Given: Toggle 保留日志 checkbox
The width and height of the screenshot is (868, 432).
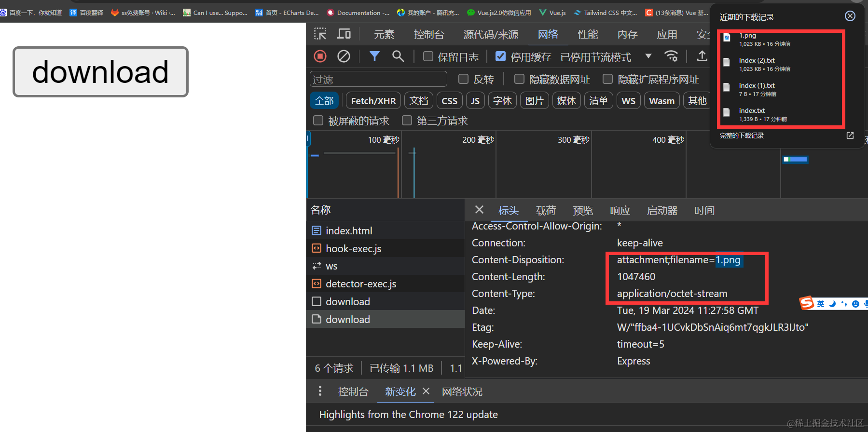Looking at the screenshot, I should pyautogui.click(x=428, y=56).
